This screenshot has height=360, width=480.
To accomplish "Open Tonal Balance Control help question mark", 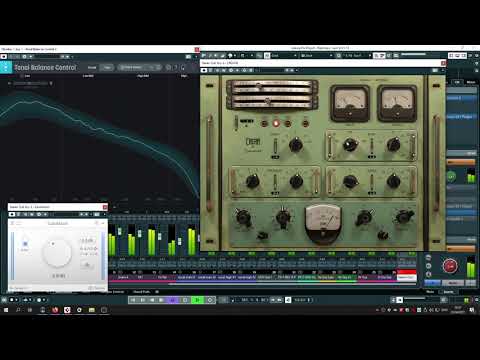I will (176, 68).
